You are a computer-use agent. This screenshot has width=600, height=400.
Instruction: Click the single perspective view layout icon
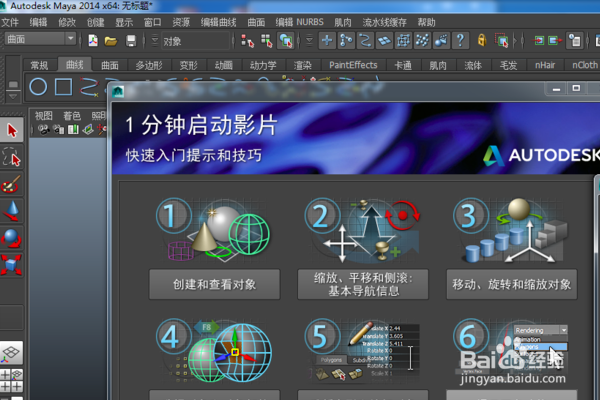pyautogui.click(x=12, y=353)
